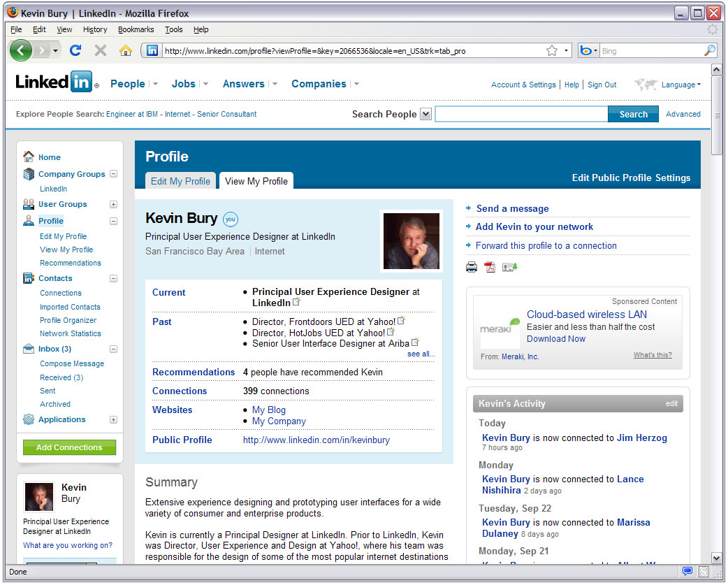Click the world map icon beside Language
Screen dimensions: 728x585
coord(646,85)
